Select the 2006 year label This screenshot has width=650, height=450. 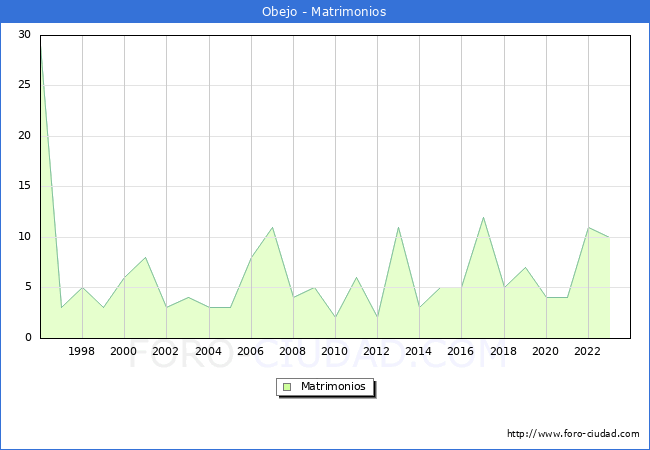pyautogui.click(x=250, y=352)
